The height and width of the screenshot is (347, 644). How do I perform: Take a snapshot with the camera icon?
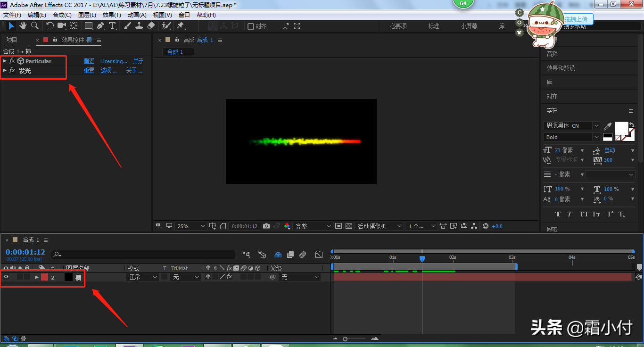266,226
